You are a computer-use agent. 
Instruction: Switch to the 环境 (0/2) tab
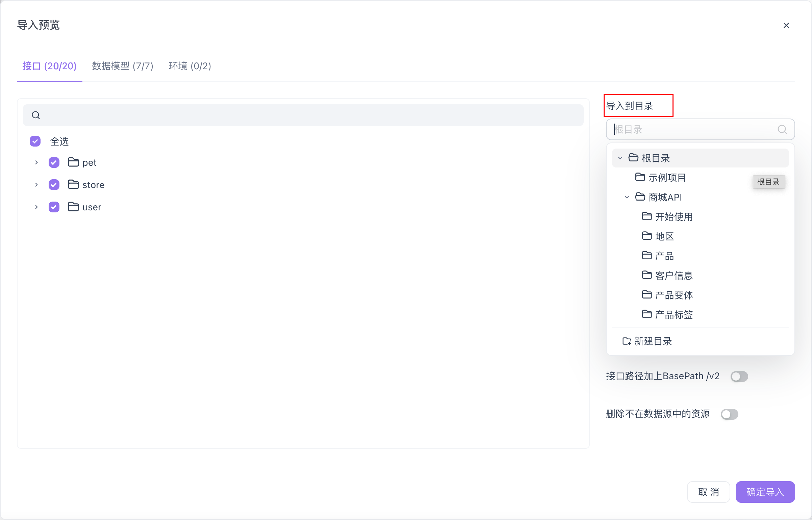click(x=190, y=66)
